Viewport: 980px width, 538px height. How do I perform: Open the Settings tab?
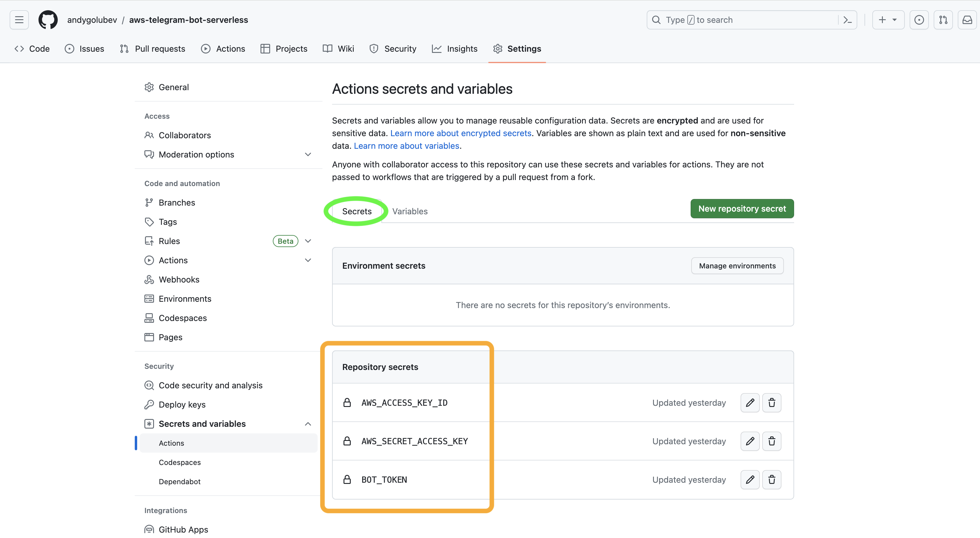[x=517, y=49]
